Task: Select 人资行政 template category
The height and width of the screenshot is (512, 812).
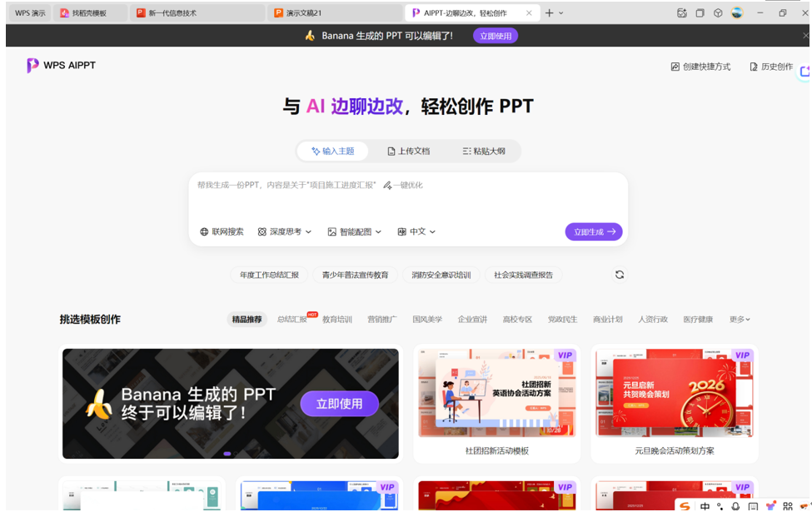Action: coord(652,320)
